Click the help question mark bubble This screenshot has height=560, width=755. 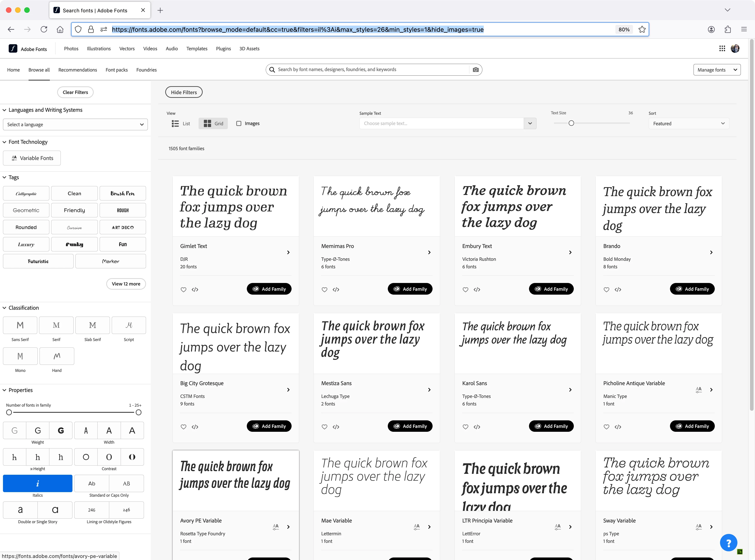click(x=728, y=543)
